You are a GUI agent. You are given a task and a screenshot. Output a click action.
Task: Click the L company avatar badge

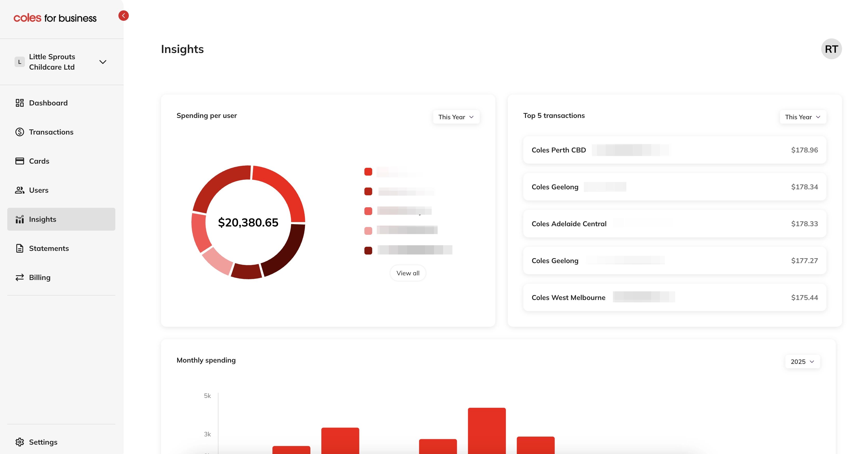point(19,62)
